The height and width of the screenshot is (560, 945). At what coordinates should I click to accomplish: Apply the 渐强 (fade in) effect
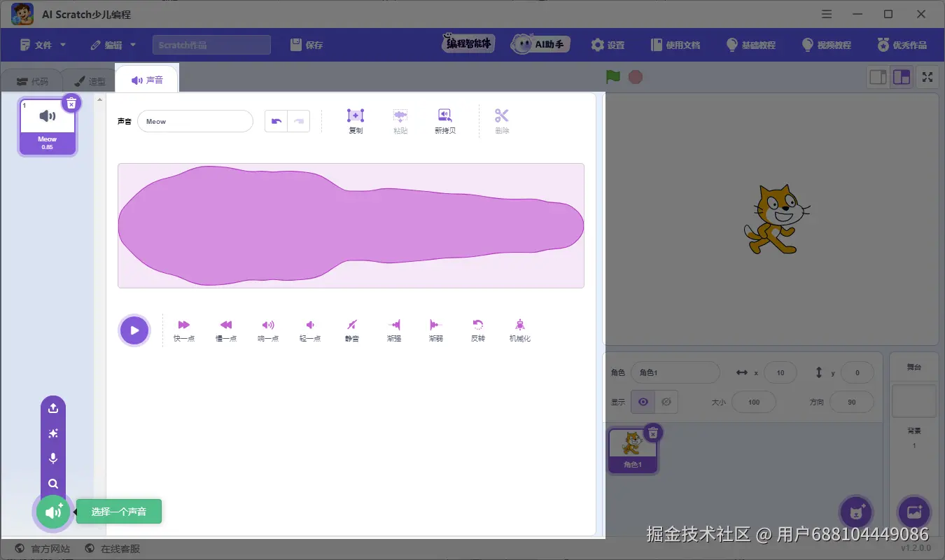[x=393, y=329]
